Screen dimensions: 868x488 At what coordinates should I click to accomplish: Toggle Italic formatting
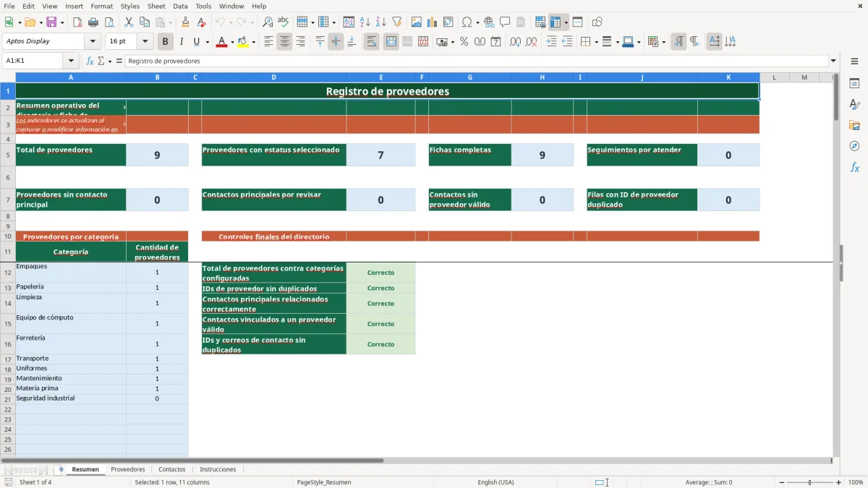(182, 42)
